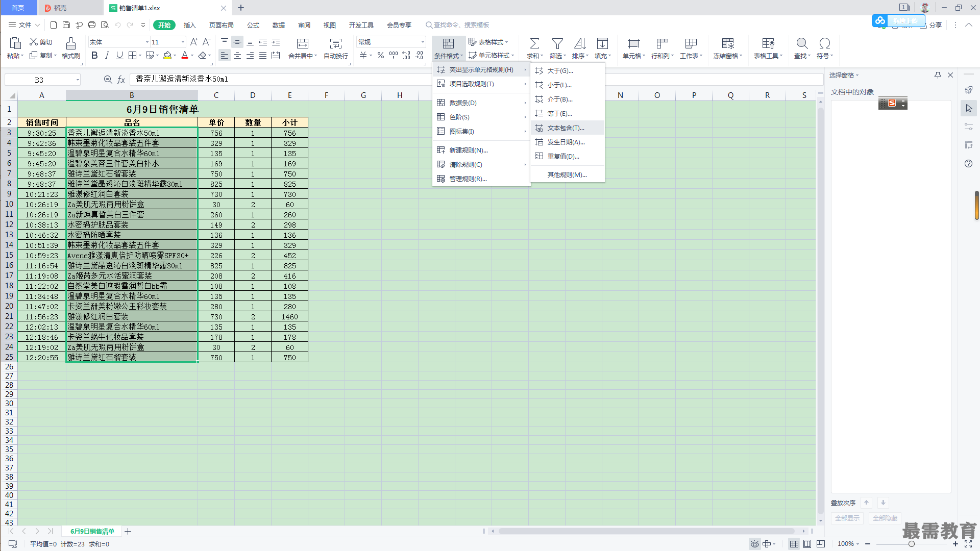Open the number format 常规 dropdown
Screen dimensions: 980x551
pos(423,42)
